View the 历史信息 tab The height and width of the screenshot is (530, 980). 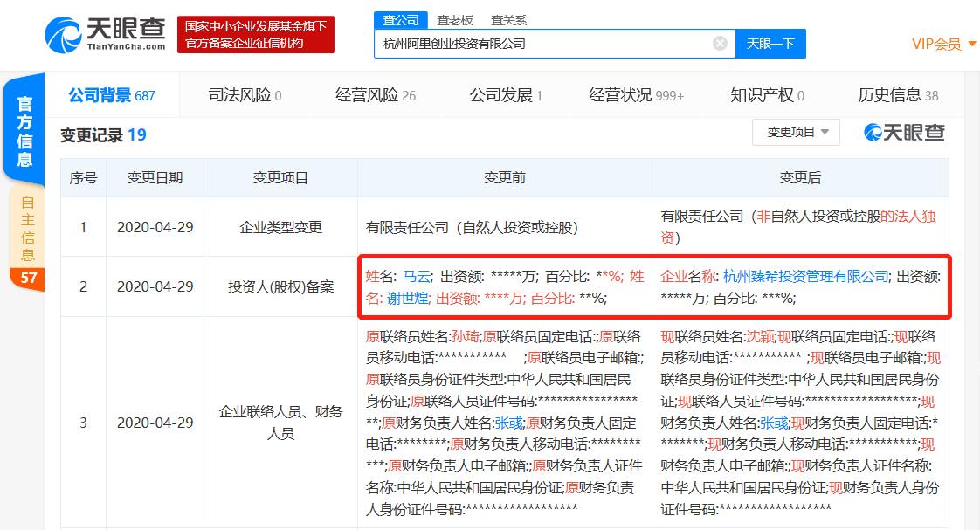898,95
